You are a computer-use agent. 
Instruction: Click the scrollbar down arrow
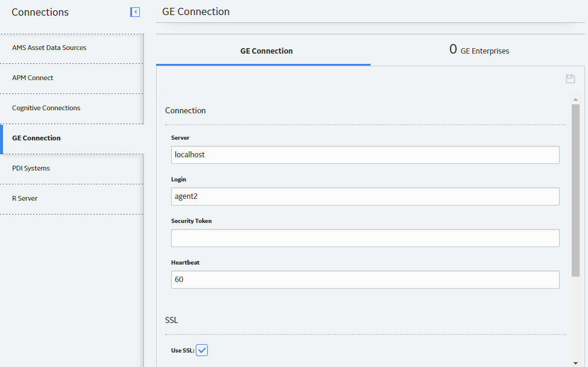(x=575, y=363)
